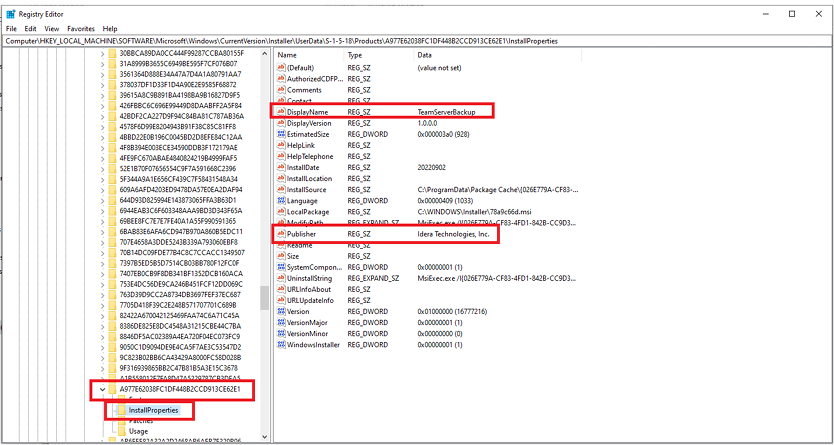Select key 31A8999B3655C6949BE595F7CF076B07
Image resolution: width=834 pixels, height=445 pixels.
click(178, 64)
